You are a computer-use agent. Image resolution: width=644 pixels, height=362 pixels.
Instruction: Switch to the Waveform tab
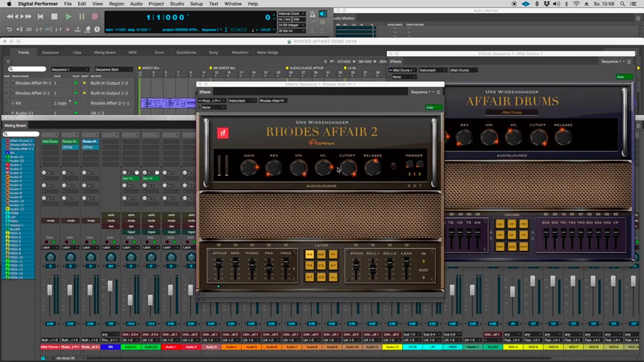[240, 53]
